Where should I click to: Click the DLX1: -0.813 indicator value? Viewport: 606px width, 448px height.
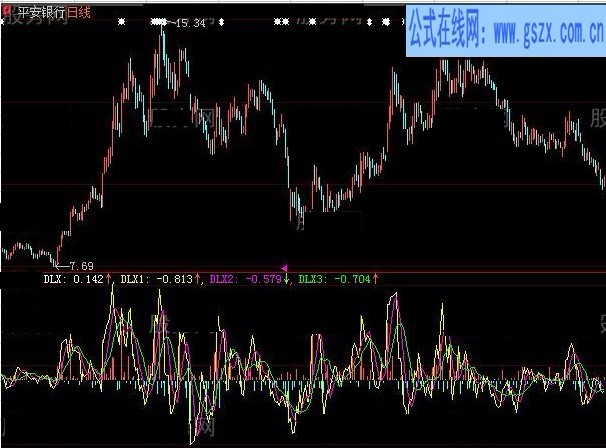[157, 279]
